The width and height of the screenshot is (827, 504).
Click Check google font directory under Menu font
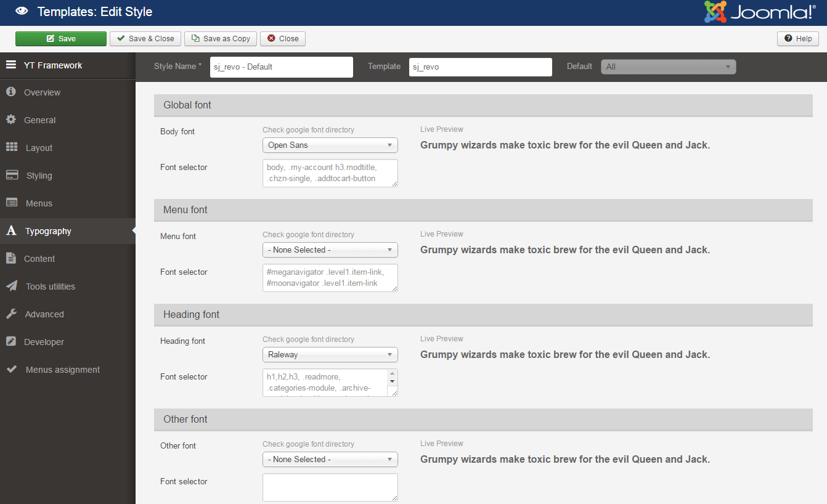pyautogui.click(x=308, y=235)
